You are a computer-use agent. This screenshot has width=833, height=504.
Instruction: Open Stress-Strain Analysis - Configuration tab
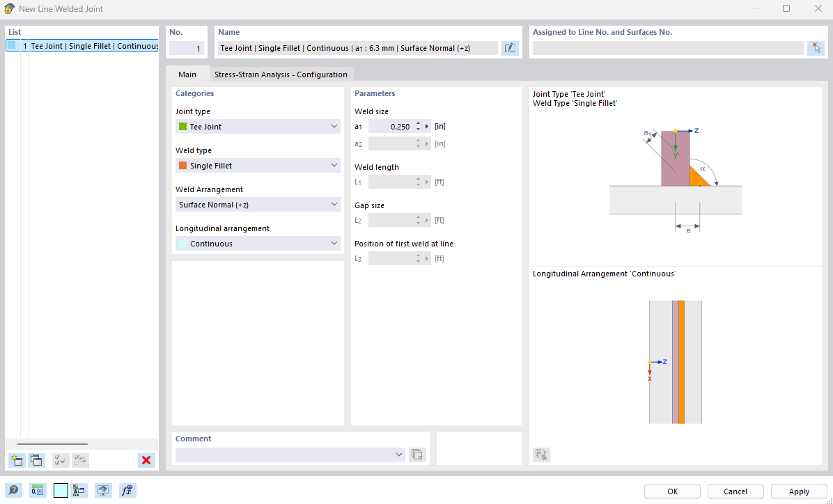click(281, 74)
